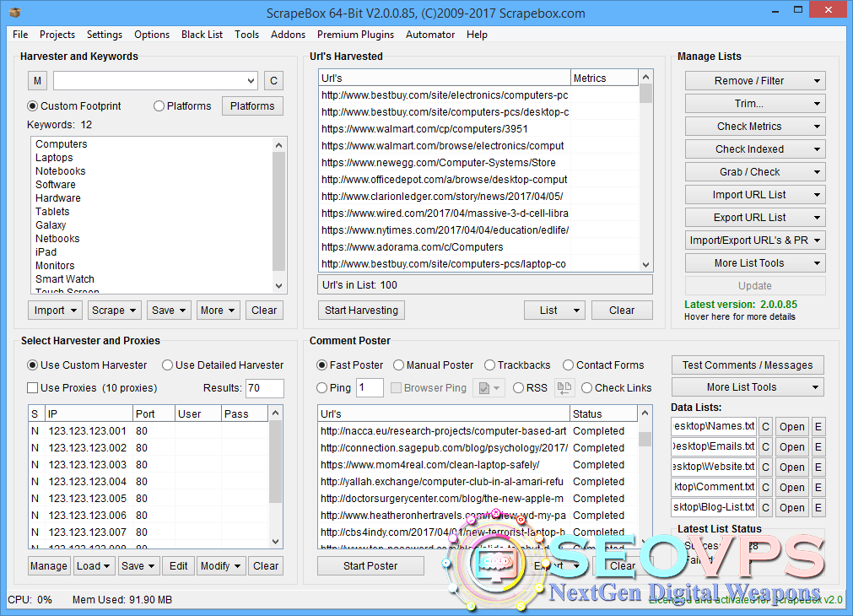Expand the custom footprint combo box
This screenshot has width=853, height=616.
click(251, 80)
